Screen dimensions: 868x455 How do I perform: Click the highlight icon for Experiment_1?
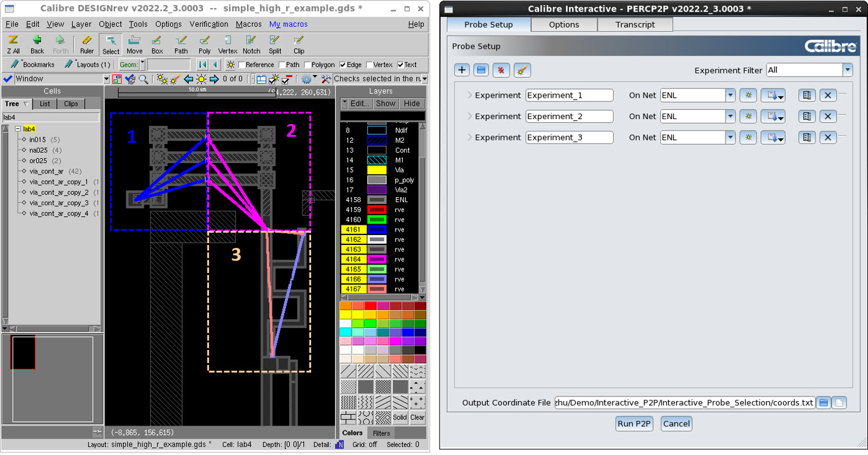click(748, 95)
